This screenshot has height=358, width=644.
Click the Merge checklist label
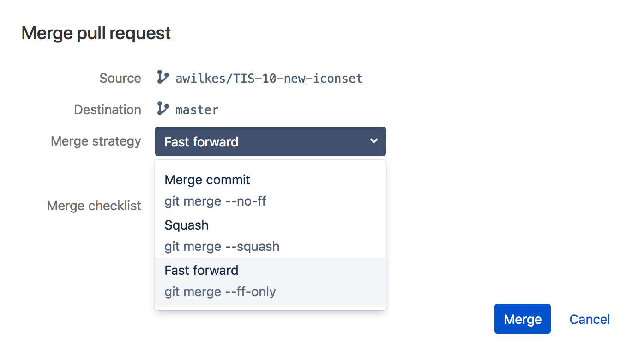pyautogui.click(x=94, y=206)
